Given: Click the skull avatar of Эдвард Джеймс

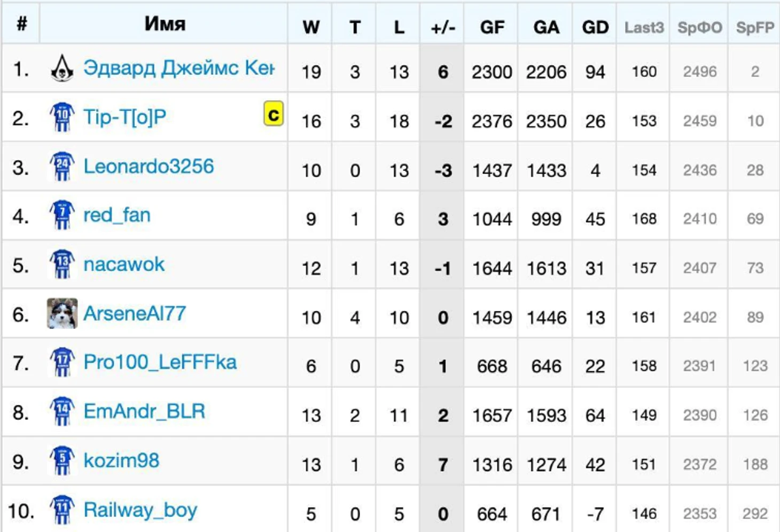Looking at the screenshot, I should 62,68.
